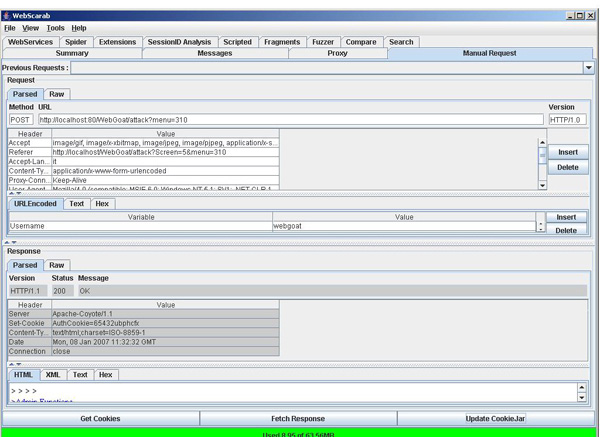Select the Response Parsed tab

coord(25,265)
